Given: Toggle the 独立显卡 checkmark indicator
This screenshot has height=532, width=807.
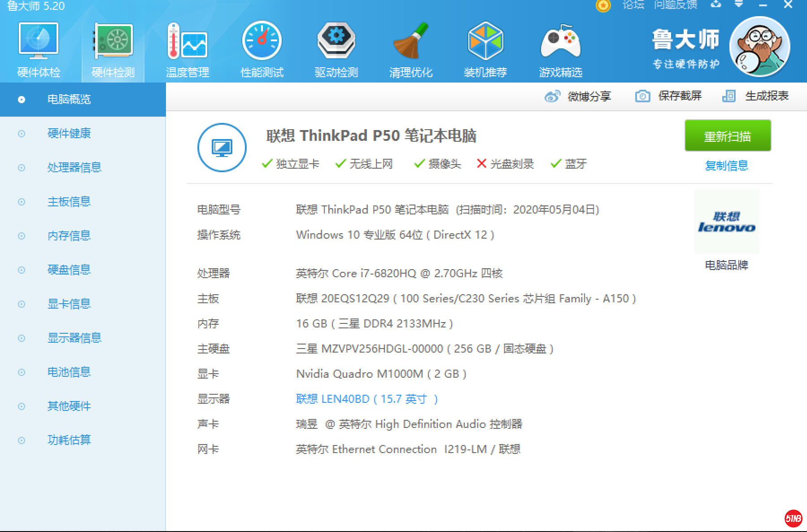Looking at the screenshot, I should (x=267, y=163).
